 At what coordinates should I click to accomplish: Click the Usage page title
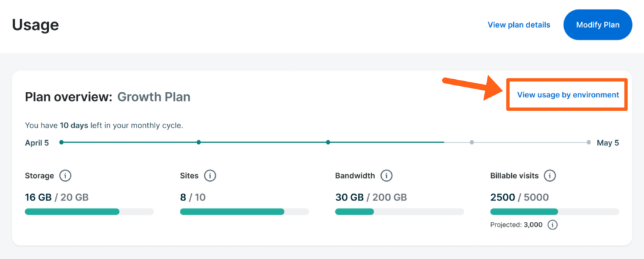35,25
